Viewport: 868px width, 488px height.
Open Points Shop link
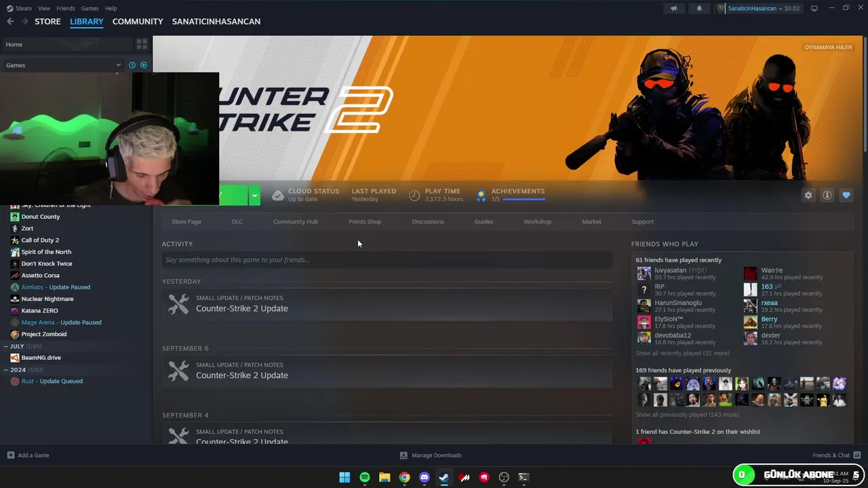(365, 222)
